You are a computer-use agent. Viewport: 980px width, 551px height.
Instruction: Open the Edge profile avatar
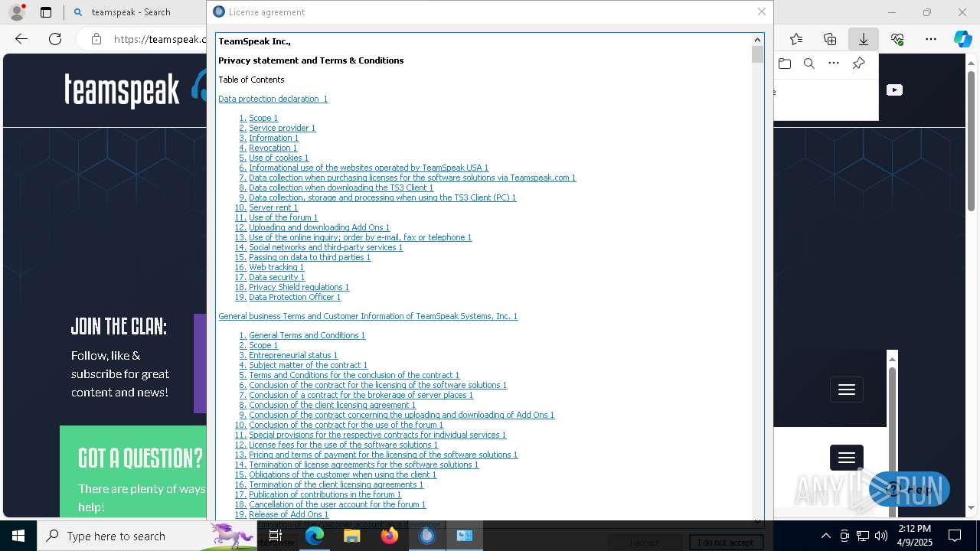pyautogui.click(x=16, y=12)
